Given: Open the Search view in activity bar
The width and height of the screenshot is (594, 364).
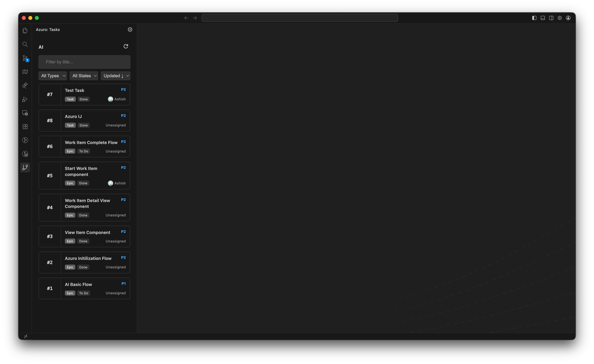Looking at the screenshot, I should (x=25, y=44).
